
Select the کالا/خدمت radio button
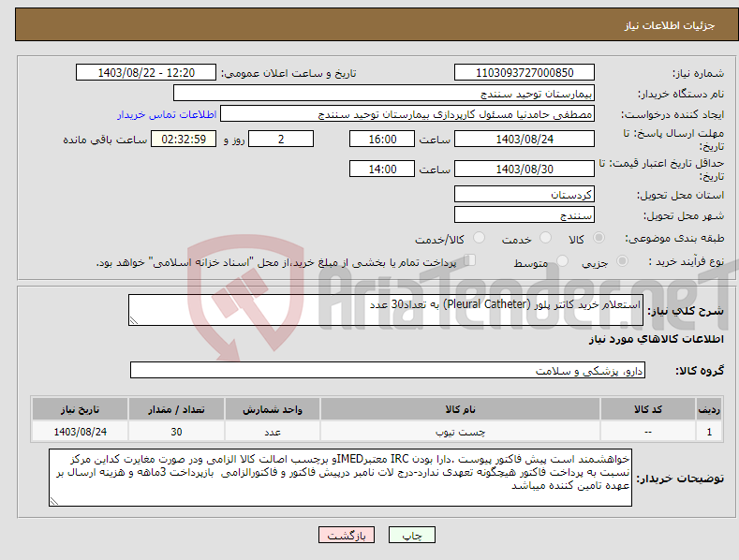click(x=479, y=238)
